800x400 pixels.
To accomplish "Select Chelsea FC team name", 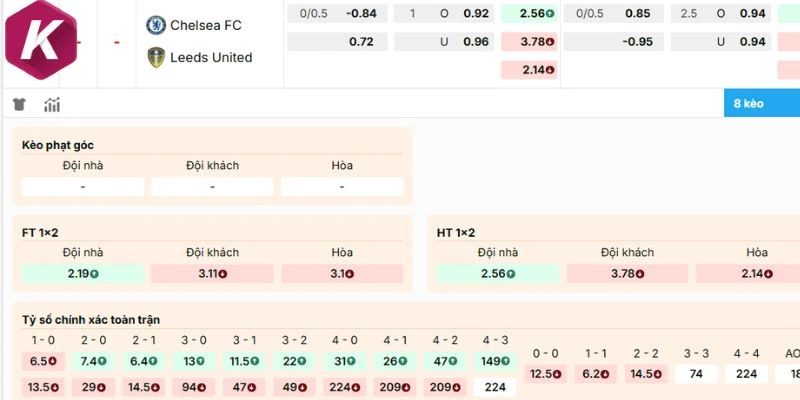I will 206,25.
